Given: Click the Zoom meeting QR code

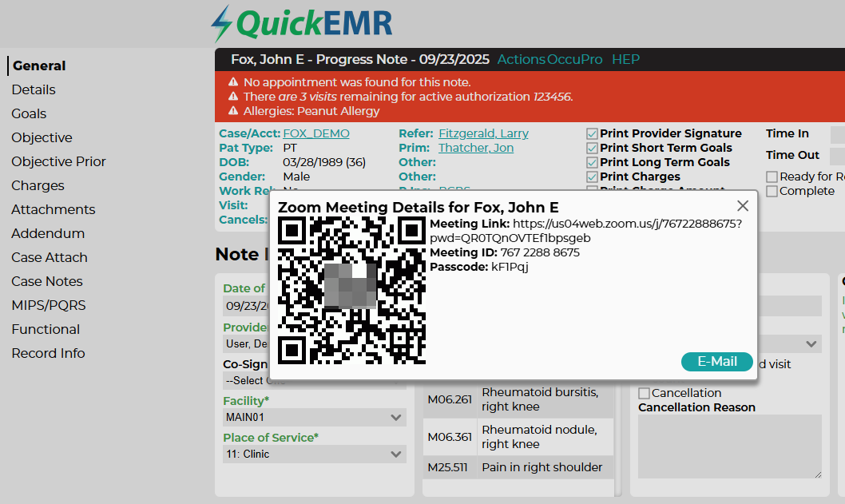Looking at the screenshot, I should (351, 291).
